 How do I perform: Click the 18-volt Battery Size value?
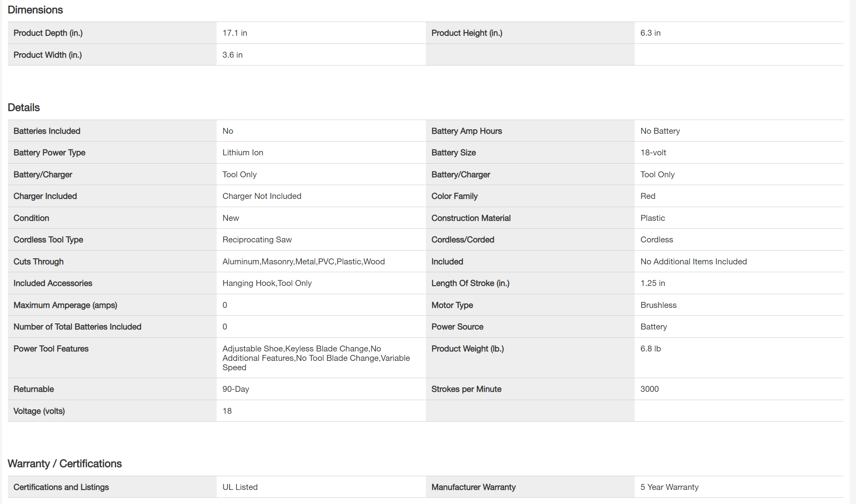pos(653,153)
